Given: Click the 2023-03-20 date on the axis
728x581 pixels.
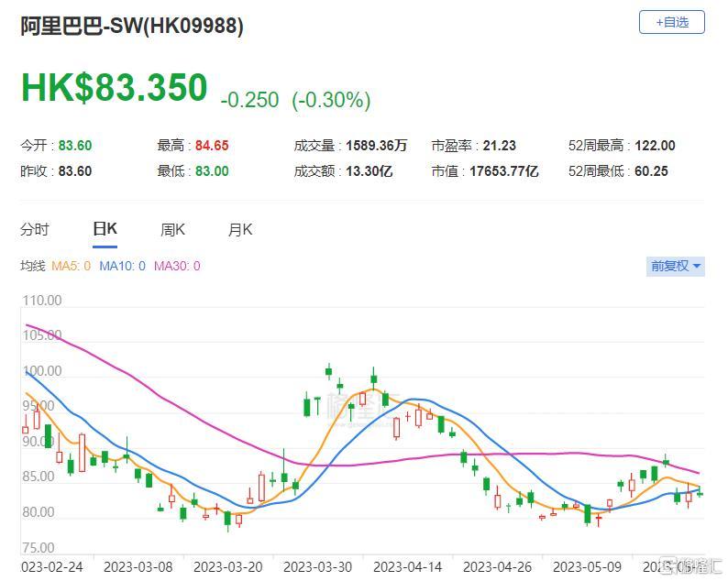Looking at the screenshot, I should tap(228, 567).
